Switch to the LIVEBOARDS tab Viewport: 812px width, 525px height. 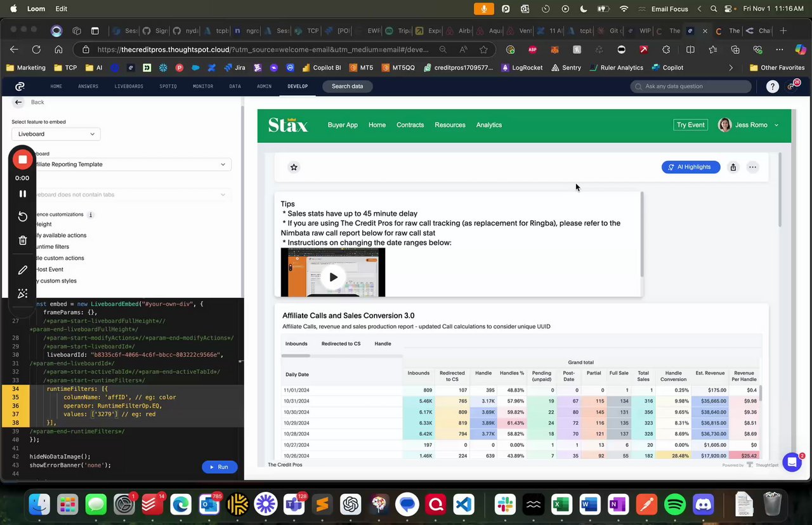coord(129,86)
